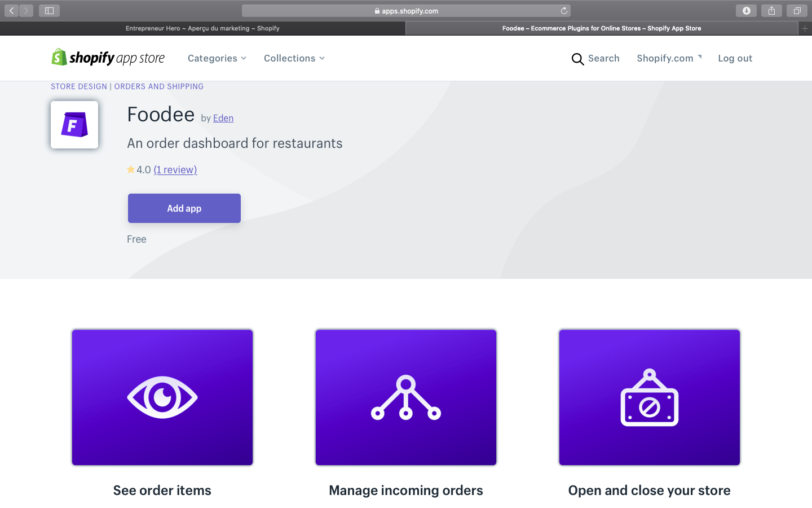The height and width of the screenshot is (508, 812).
Task: Click the search magnifier icon
Action: tap(577, 59)
